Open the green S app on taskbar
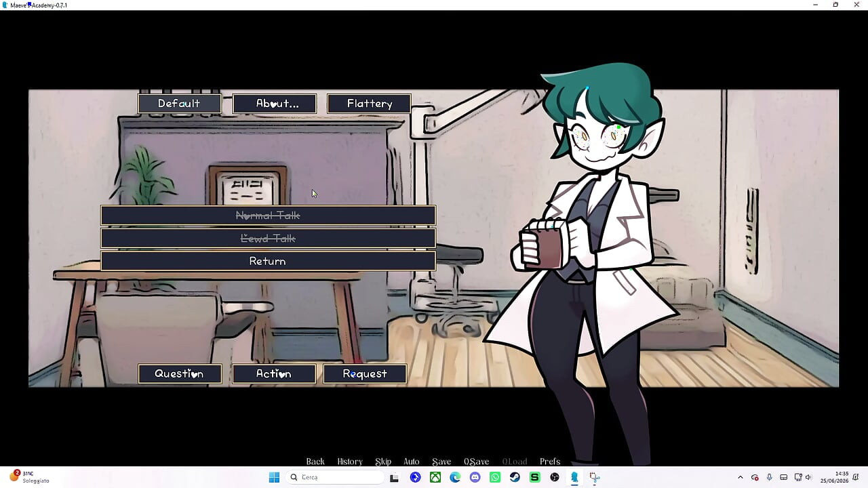The height and width of the screenshot is (488, 868). (534, 477)
